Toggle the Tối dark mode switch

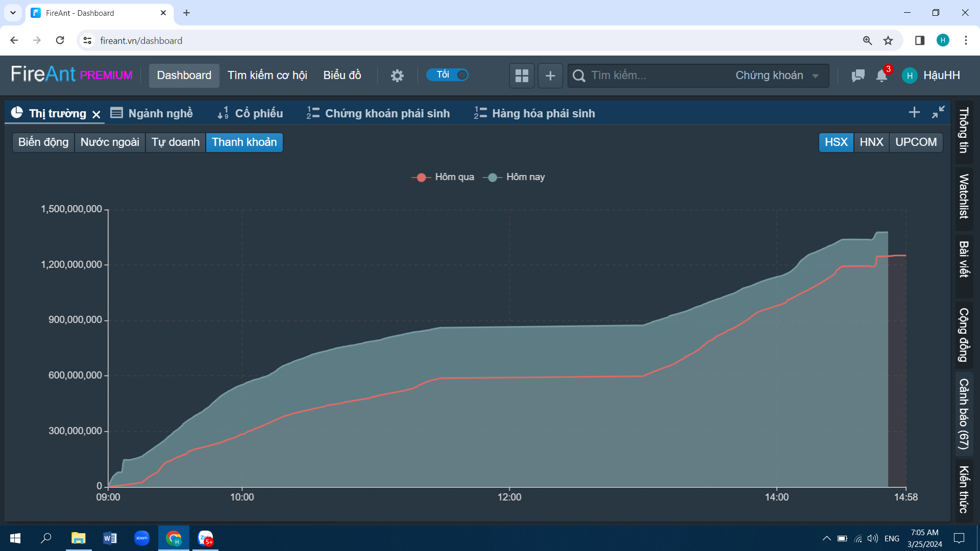(448, 75)
